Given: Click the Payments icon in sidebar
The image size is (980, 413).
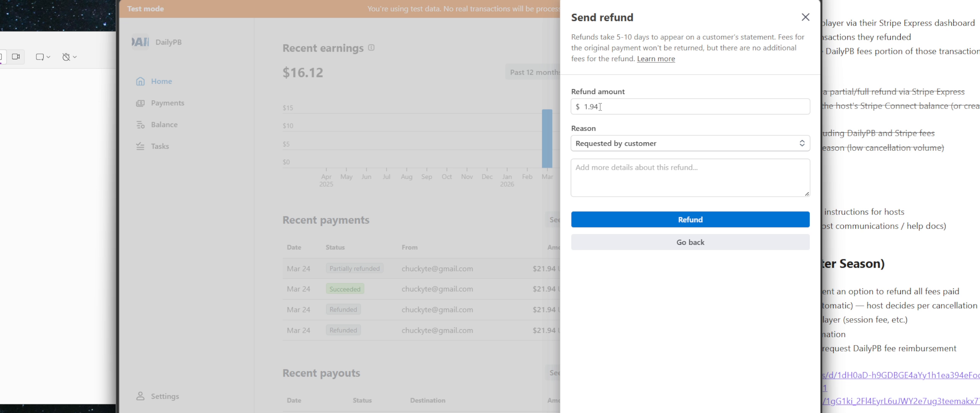Looking at the screenshot, I should click(x=140, y=103).
